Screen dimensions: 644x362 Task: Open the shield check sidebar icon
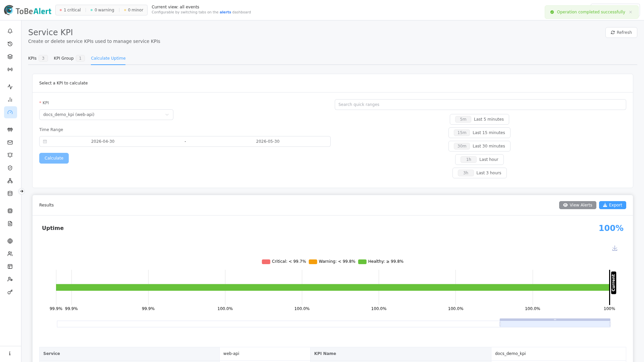click(x=10, y=168)
